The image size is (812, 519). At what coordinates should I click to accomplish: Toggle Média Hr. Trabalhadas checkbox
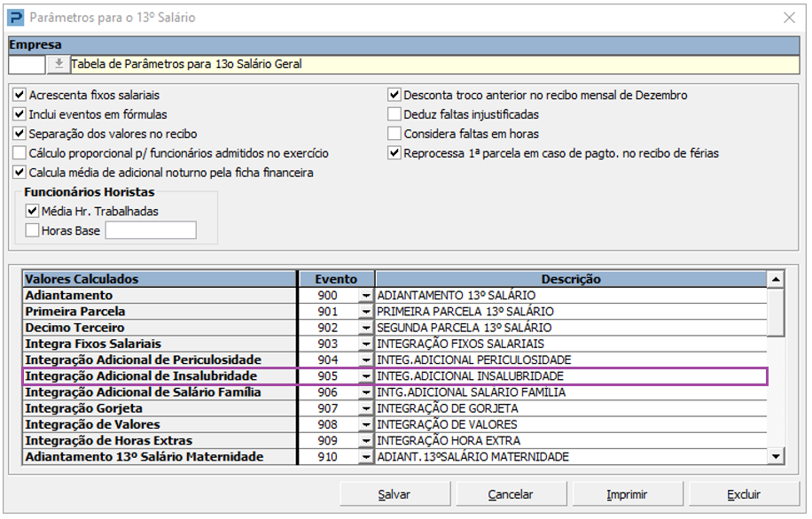point(32,211)
